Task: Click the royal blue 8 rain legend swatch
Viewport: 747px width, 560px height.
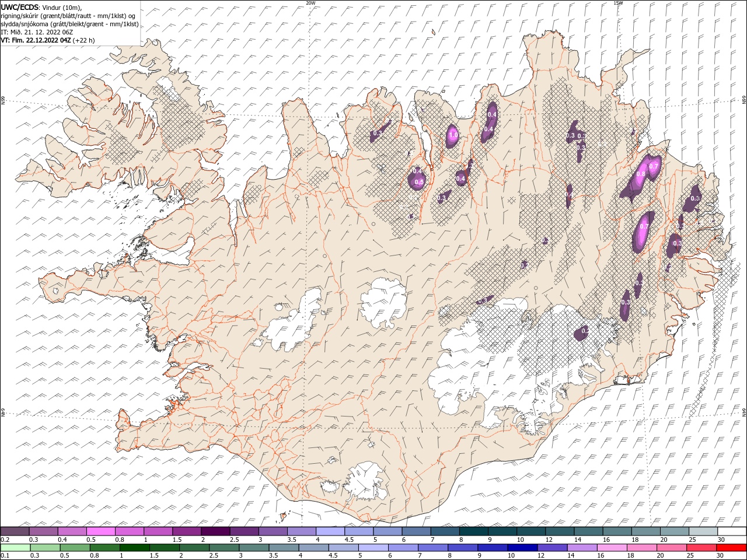Action: tap(462, 547)
